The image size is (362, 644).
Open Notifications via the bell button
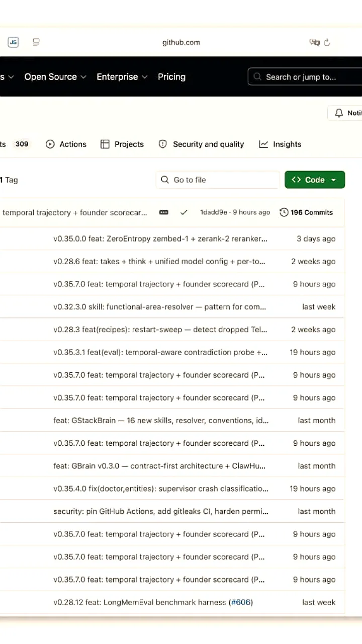pyautogui.click(x=345, y=113)
